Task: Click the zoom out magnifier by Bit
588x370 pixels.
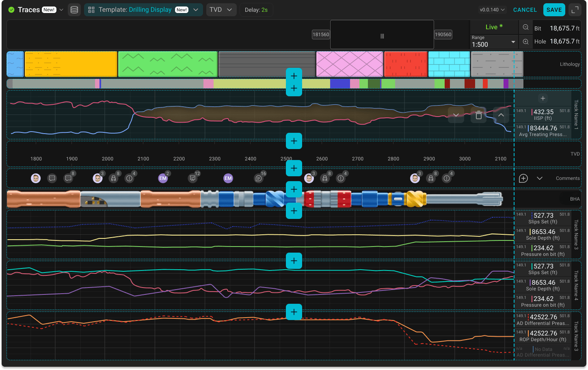Action: (525, 28)
